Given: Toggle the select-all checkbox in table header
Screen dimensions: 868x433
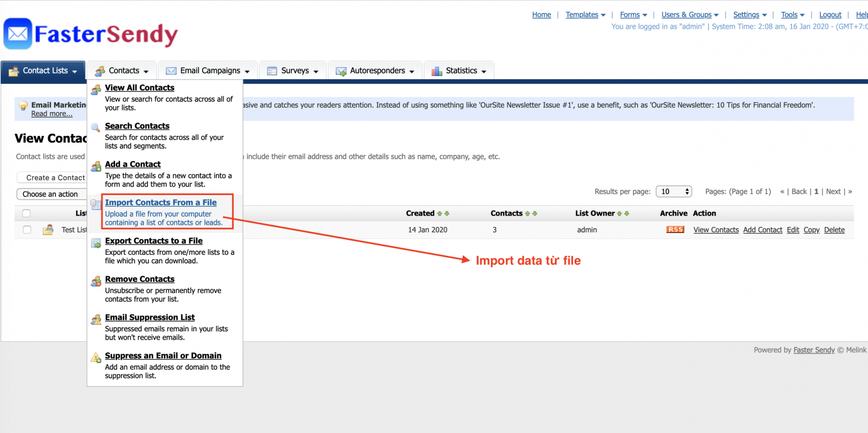Looking at the screenshot, I should (27, 214).
